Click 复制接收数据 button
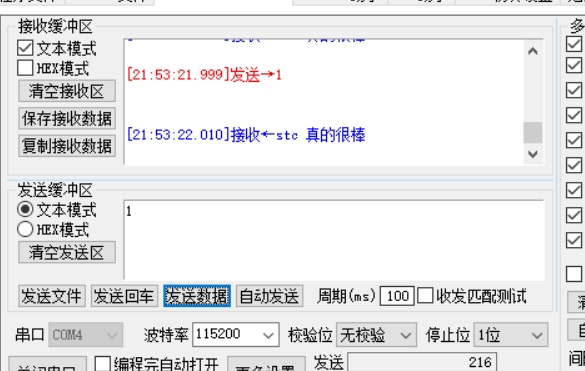This screenshot has width=585, height=371. click(67, 146)
